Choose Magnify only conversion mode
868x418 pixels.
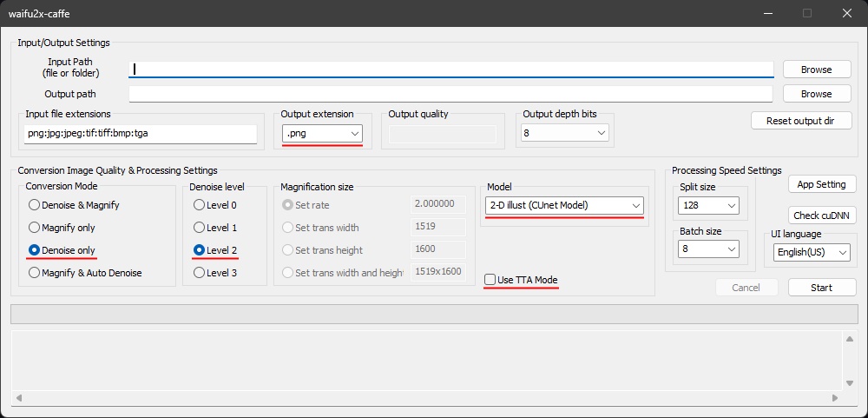pyautogui.click(x=35, y=228)
